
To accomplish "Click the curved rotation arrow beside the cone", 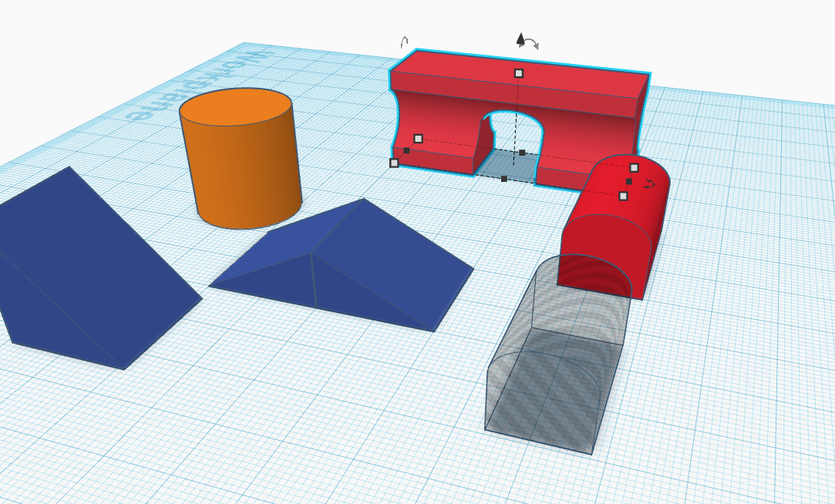I will (533, 45).
